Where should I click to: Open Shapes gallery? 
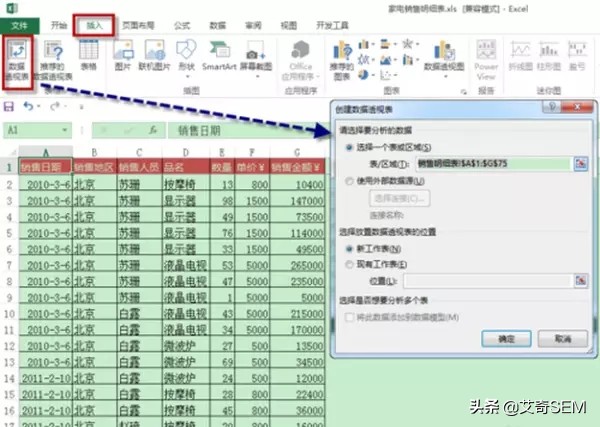coord(186,57)
